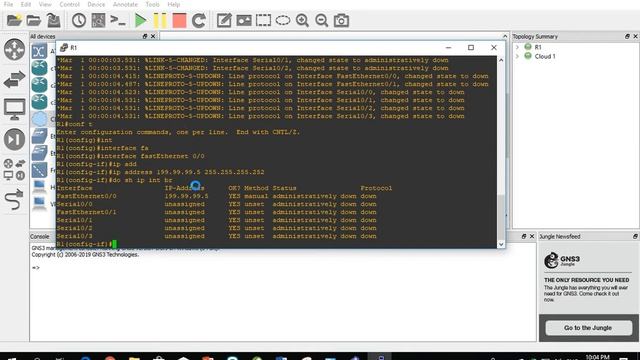Select the Draw an ellipse tool

[283, 20]
